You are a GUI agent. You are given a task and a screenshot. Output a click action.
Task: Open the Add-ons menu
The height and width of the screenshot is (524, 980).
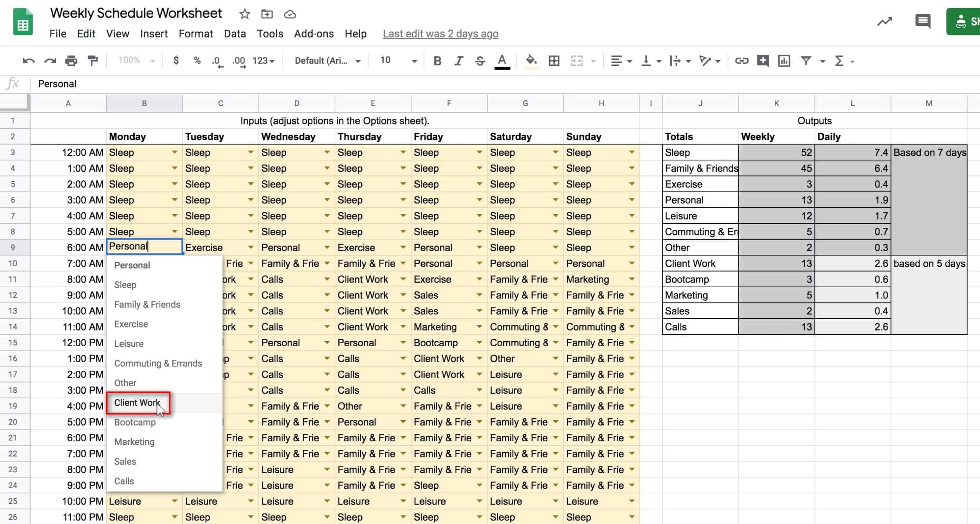click(314, 34)
